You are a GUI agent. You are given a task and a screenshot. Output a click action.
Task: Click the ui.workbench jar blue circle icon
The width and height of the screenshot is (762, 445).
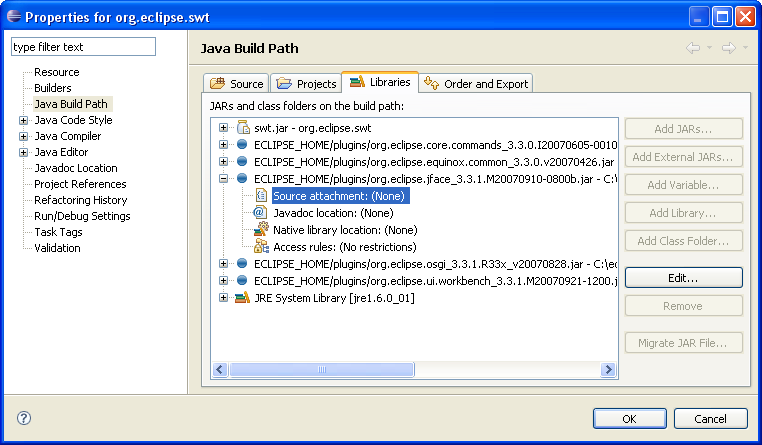pyautogui.click(x=242, y=280)
